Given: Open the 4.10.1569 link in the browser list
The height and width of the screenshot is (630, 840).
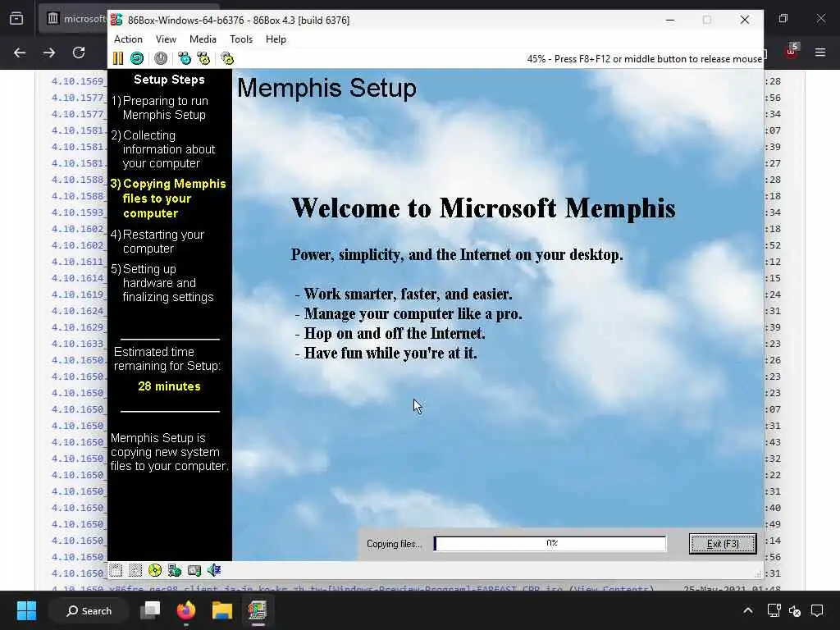Looking at the screenshot, I should [78, 81].
